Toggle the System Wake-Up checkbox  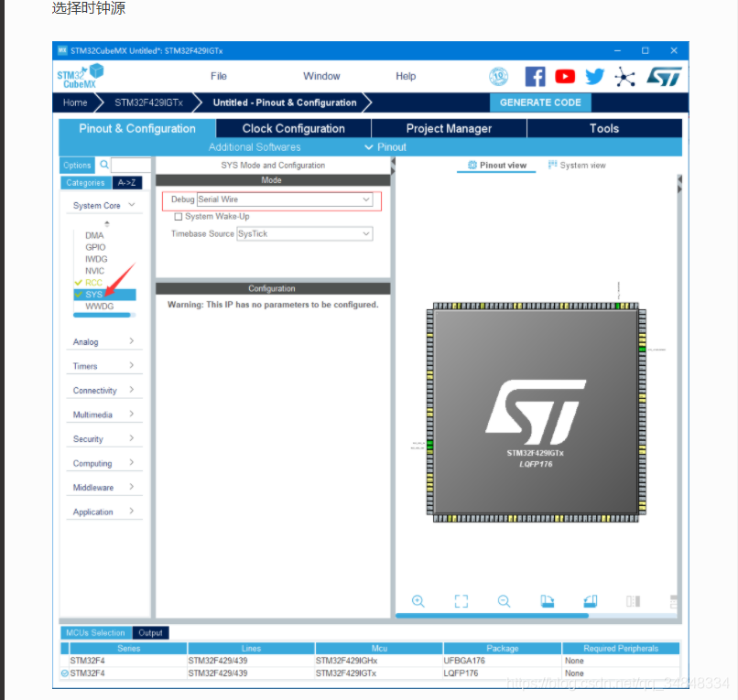tap(179, 217)
